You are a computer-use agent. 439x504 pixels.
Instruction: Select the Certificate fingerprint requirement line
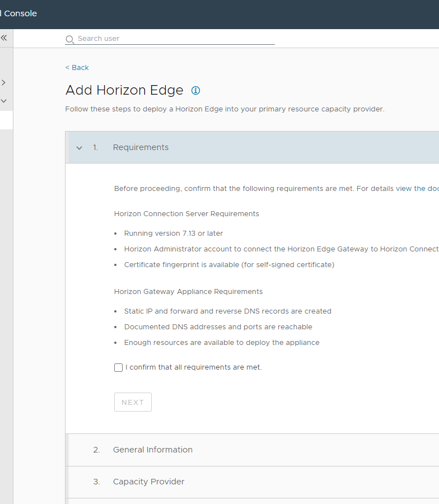[x=229, y=265]
